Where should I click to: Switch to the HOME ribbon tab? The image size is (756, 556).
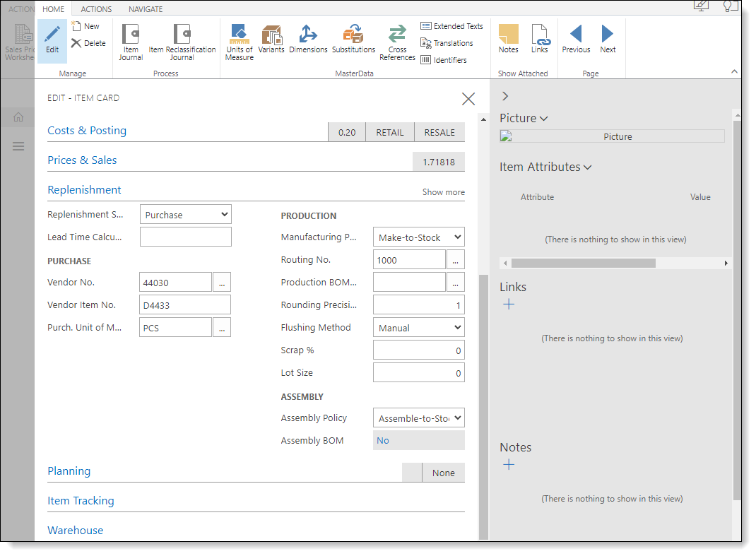click(x=53, y=9)
